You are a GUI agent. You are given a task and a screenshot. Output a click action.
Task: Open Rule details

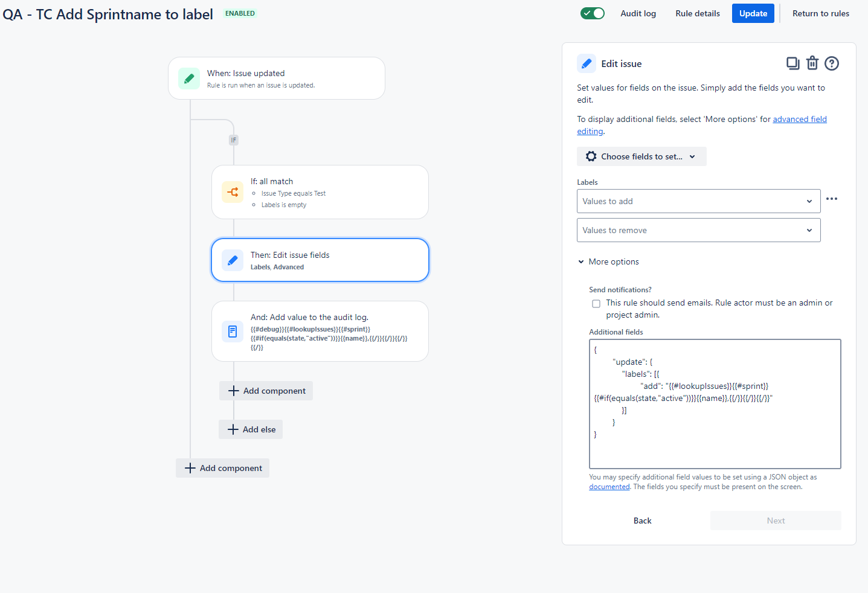[x=698, y=13]
